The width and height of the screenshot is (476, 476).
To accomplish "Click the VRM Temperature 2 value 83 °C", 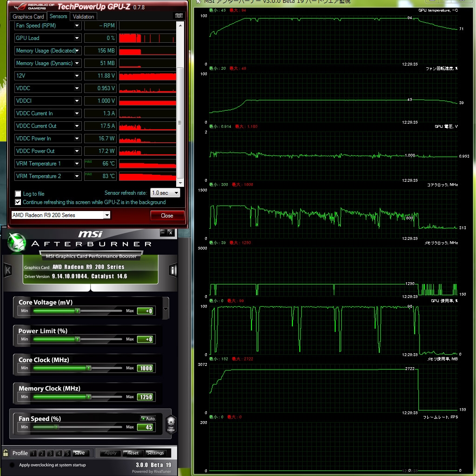I will pos(100,176).
